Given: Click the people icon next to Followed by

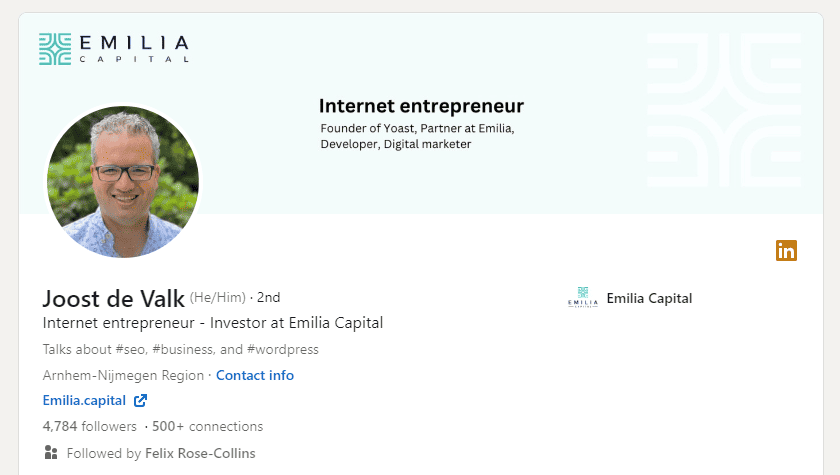Looking at the screenshot, I should [x=51, y=453].
